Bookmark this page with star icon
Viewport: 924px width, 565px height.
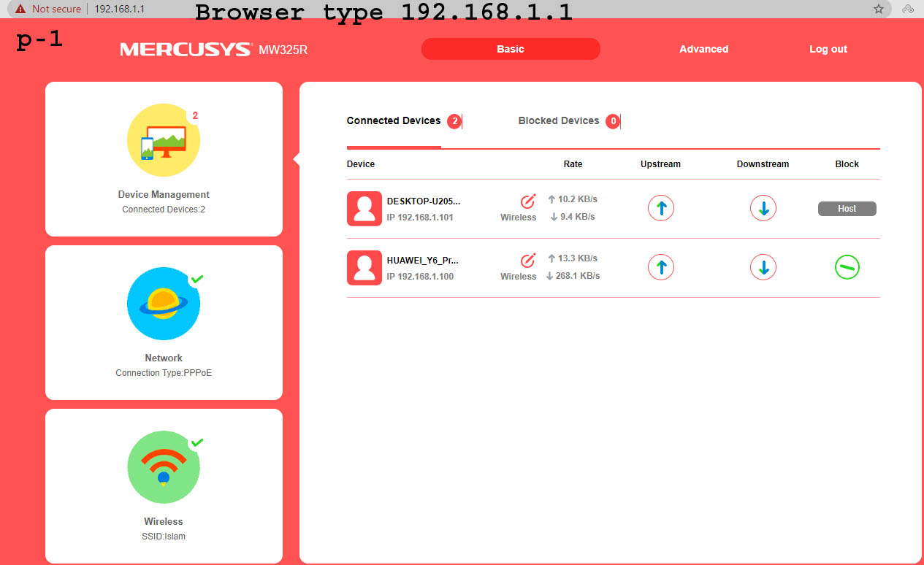click(x=879, y=9)
